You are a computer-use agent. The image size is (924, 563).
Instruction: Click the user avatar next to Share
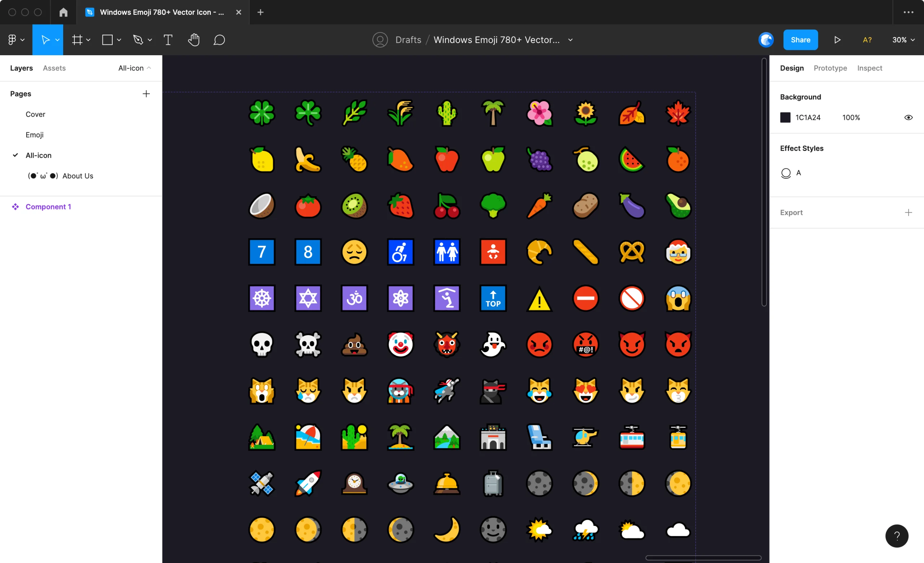pos(766,40)
